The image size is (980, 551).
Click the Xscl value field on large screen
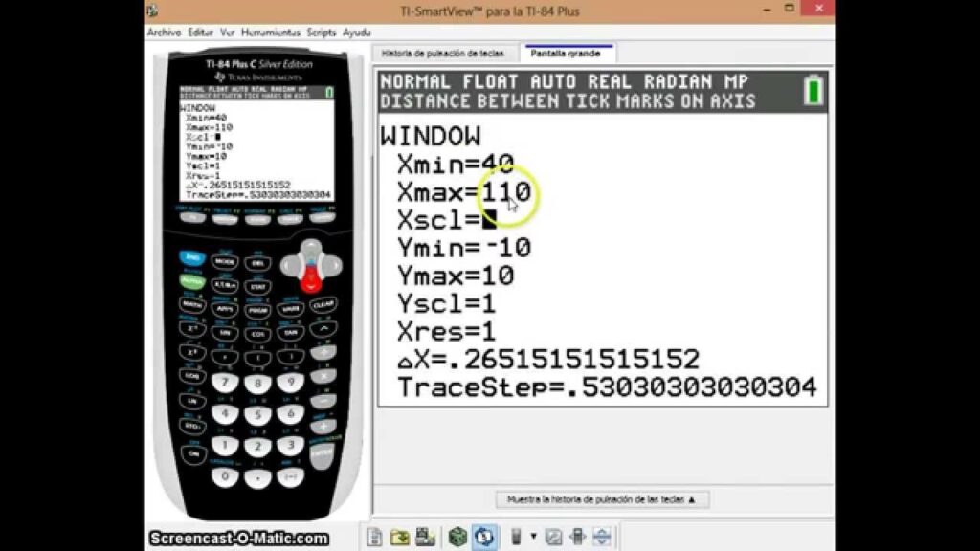pyautogui.click(x=490, y=221)
